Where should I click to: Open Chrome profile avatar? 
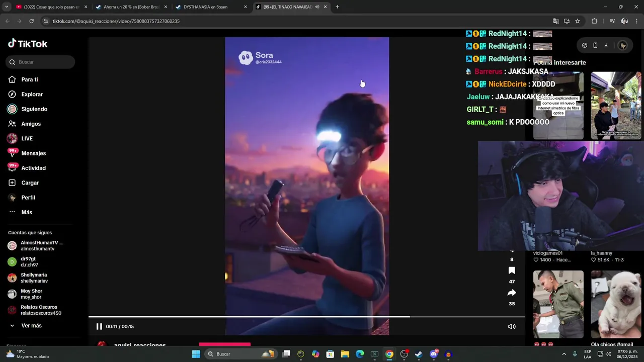tap(624, 21)
